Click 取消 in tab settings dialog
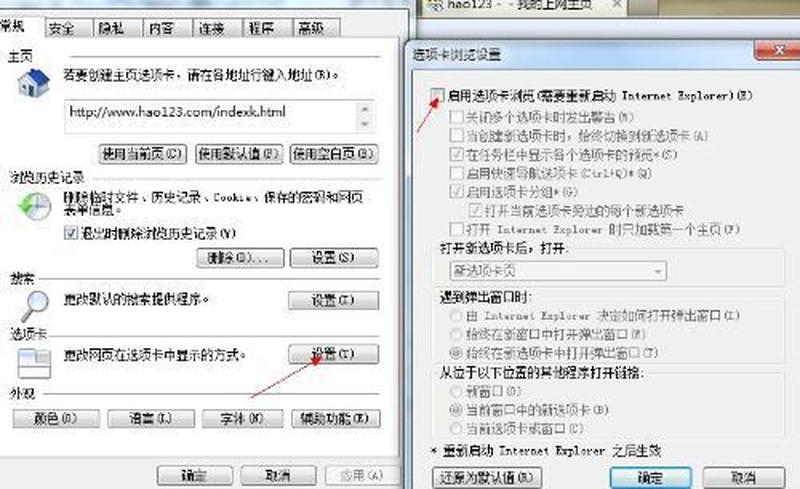Viewport: 800px width, 489px height. coord(743,478)
